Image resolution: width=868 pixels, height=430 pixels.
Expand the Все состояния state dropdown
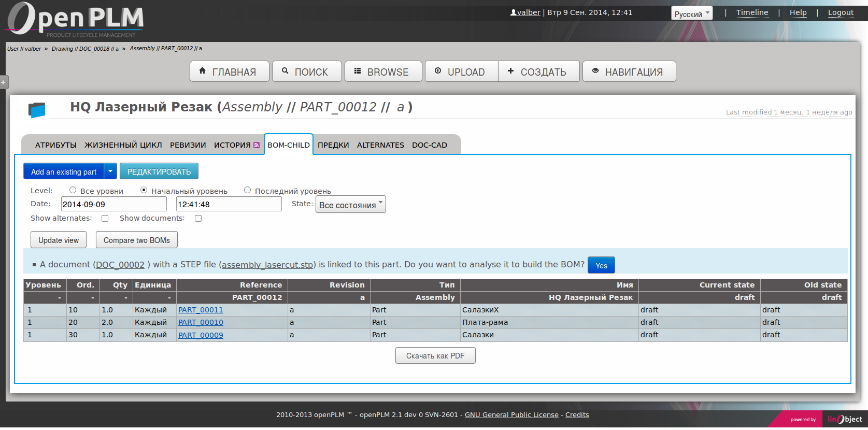tap(351, 205)
